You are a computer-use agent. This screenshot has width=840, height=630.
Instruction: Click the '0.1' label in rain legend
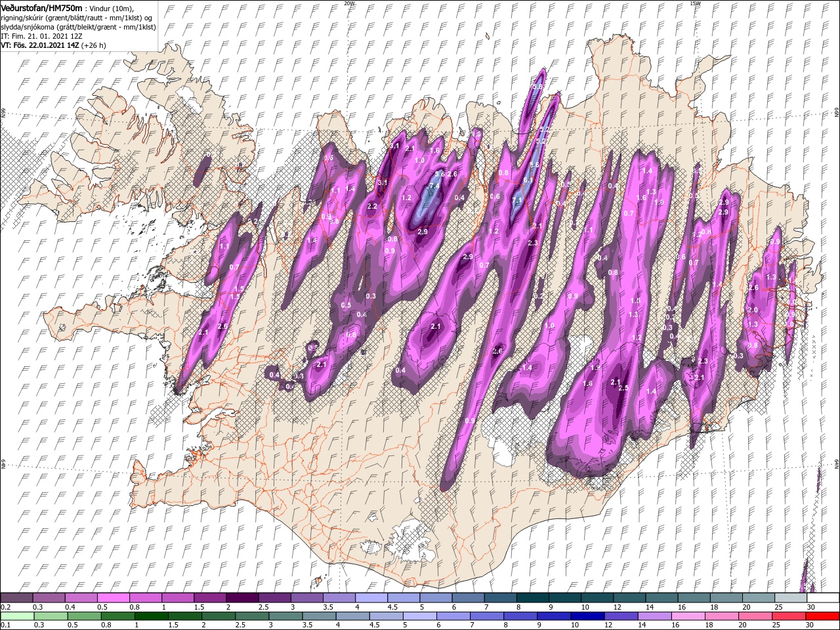click(6, 625)
